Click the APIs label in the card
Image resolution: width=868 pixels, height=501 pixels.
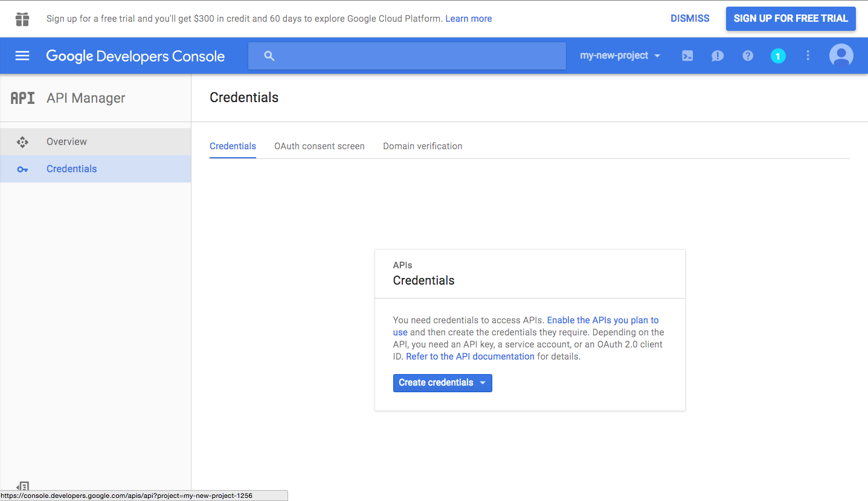pos(403,265)
